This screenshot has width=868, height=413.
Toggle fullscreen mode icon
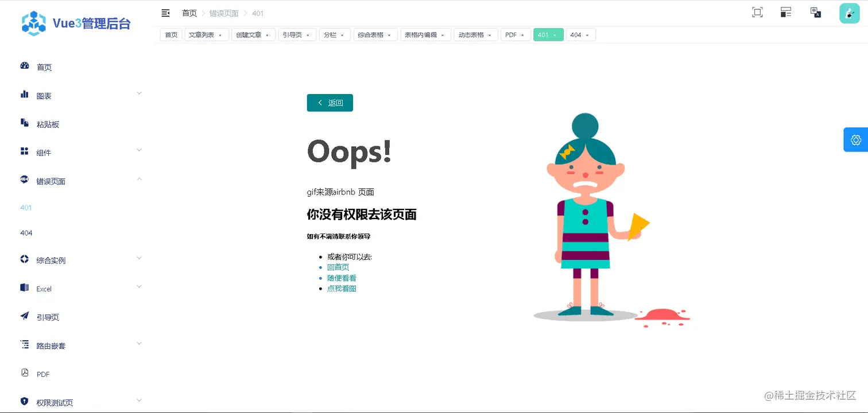(x=757, y=13)
